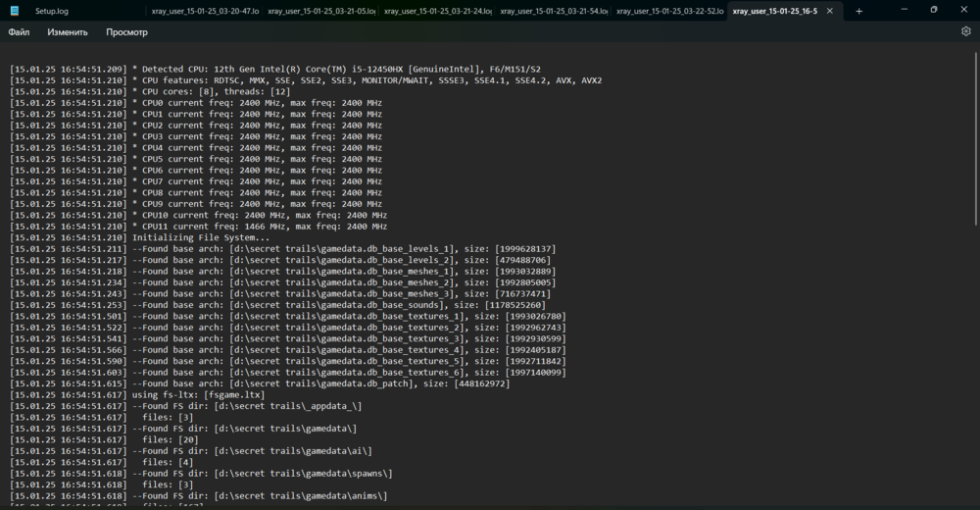Viewport: 980px width, 510px height.
Task: Click the files: [20] line
Action: (104, 440)
